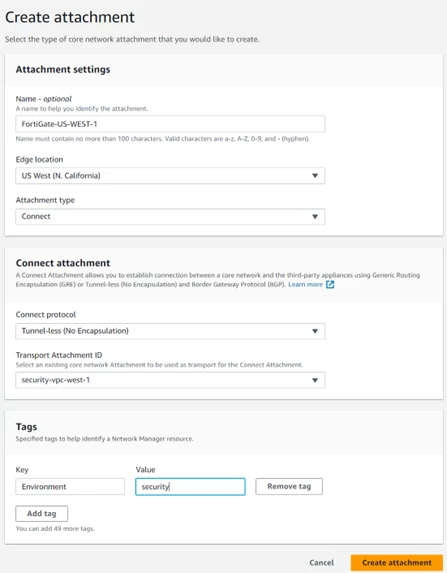This screenshot has height=573, width=447.
Task: Click the Connect attachment section heading
Action: point(63,263)
